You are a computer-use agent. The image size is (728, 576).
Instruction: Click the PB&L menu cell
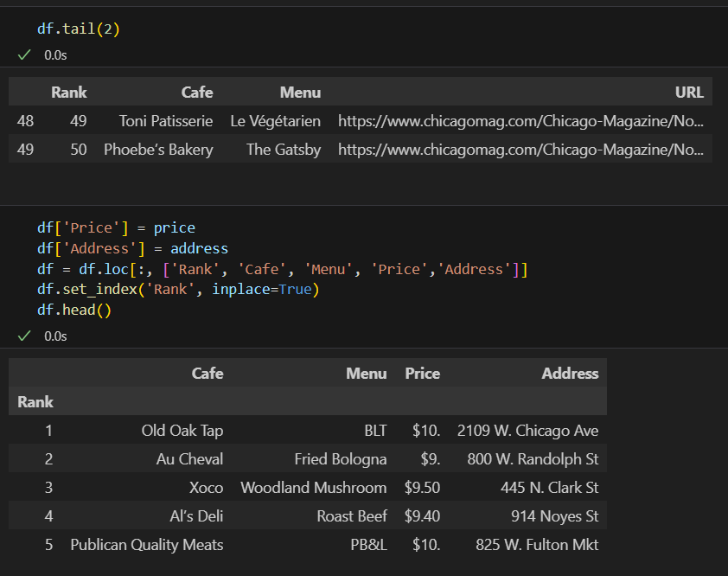[x=368, y=544]
